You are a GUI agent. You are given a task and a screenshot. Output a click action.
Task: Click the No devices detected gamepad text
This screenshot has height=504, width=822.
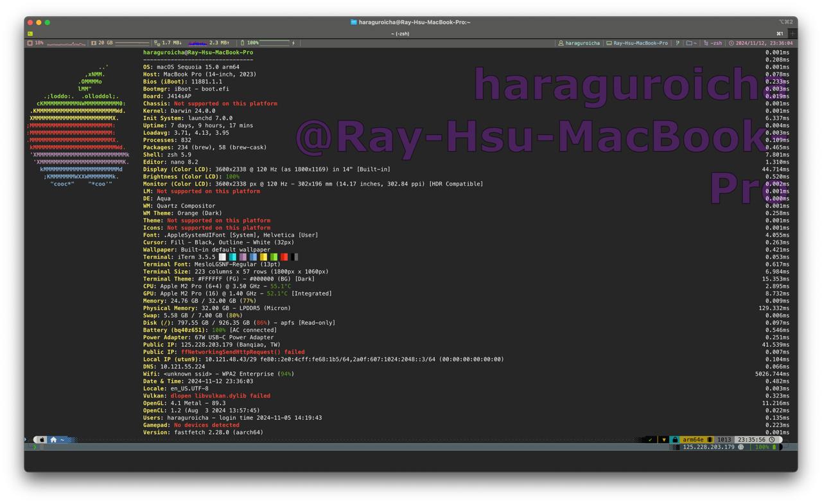(x=207, y=425)
